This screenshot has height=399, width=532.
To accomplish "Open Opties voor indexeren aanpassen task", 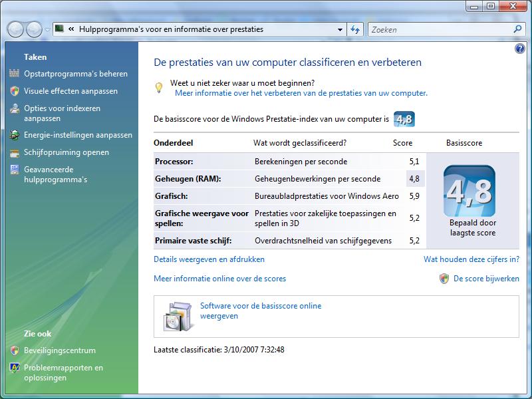I will click(x=62, y=113).
